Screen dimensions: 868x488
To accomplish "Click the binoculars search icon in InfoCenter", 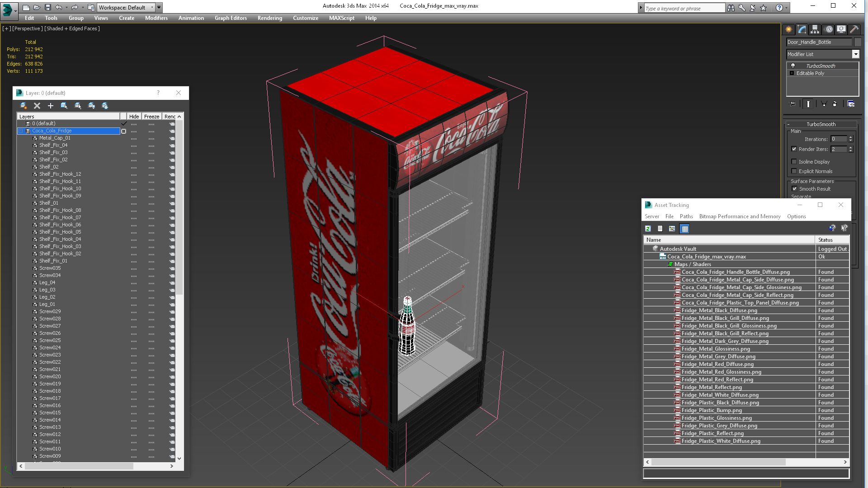I will 731,8.
